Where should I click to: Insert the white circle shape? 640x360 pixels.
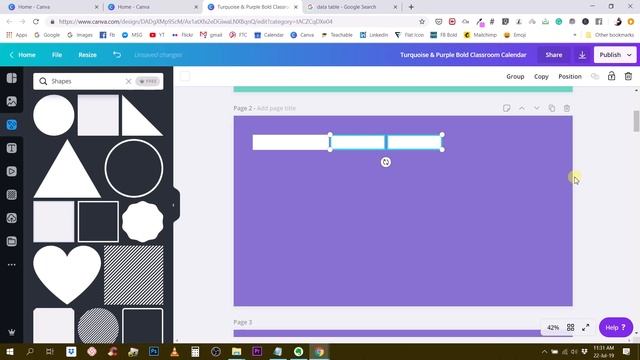coord(53,115)
